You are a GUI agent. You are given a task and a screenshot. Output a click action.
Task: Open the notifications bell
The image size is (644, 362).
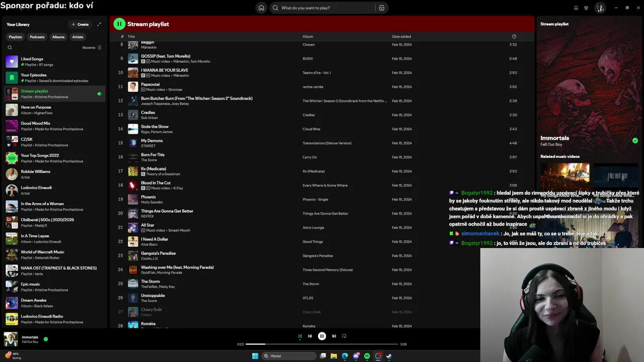pos(576,8)
